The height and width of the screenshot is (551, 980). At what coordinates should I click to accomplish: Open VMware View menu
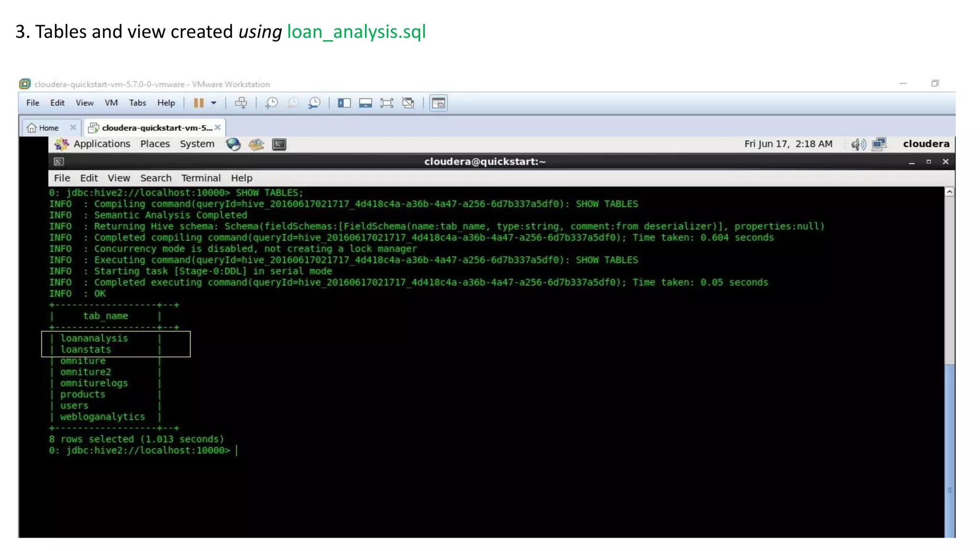pos(85,103)
